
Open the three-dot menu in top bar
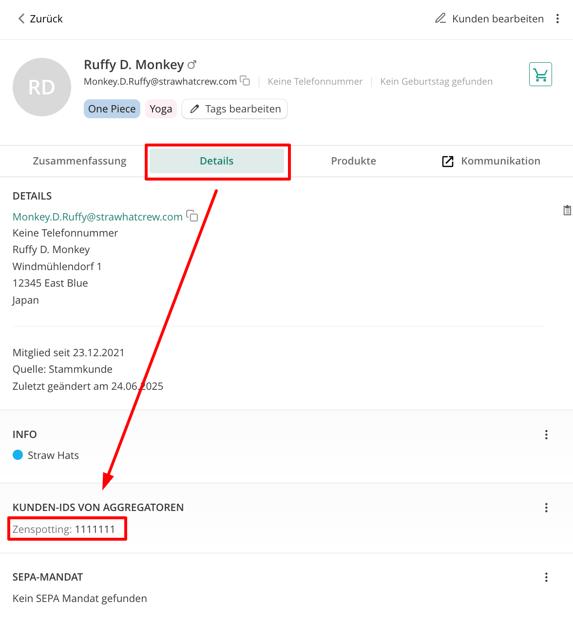click(557, 19)
